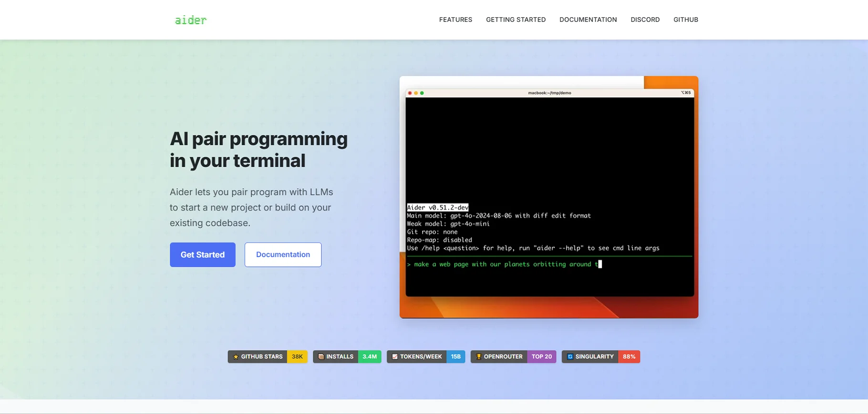This screenshot has height=414, width=868.
Task: Click the "macbook:~/tmp/demo" terminal title
Action: tap(549, 93)
